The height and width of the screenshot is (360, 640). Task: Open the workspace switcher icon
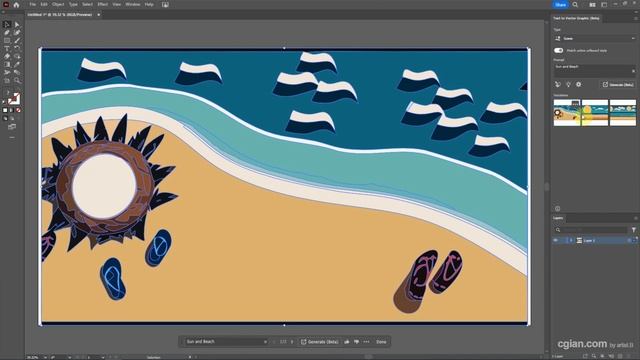click(604, 4)
